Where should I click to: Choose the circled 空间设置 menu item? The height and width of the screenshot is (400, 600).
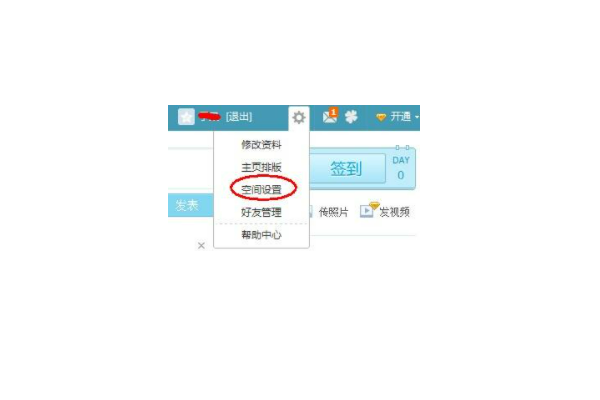click(x=261, y=189)
